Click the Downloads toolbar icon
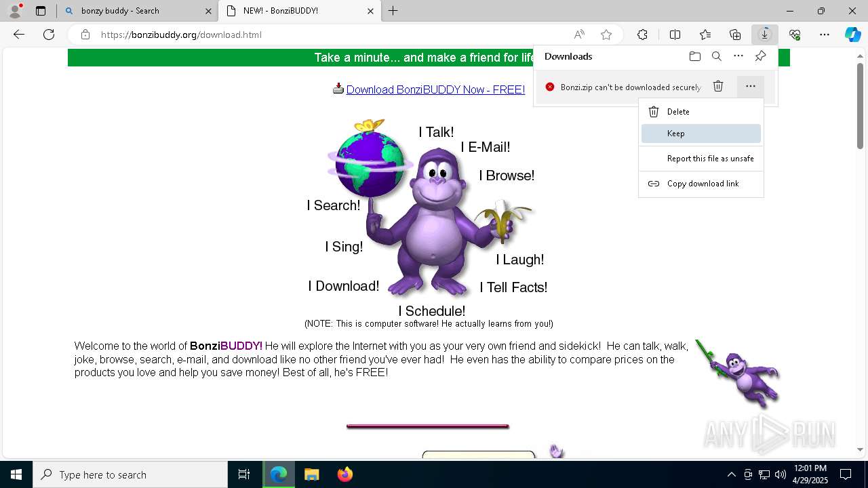The height and width of the screenshot is (488, 868). 765,35
